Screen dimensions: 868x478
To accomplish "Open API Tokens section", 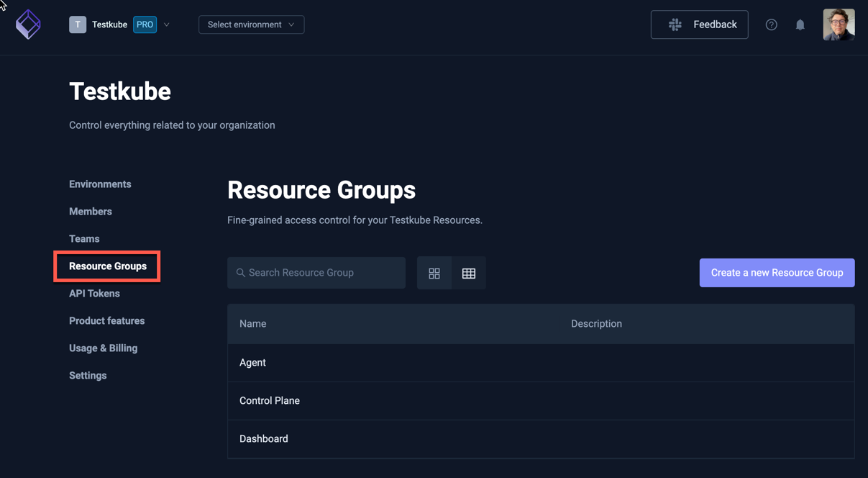I will [x=94, y=294].
